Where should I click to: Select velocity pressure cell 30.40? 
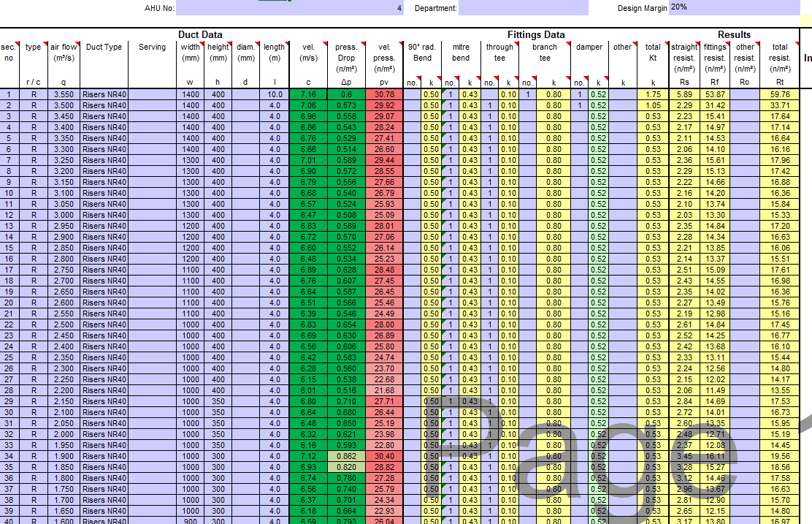pos(384,456)
